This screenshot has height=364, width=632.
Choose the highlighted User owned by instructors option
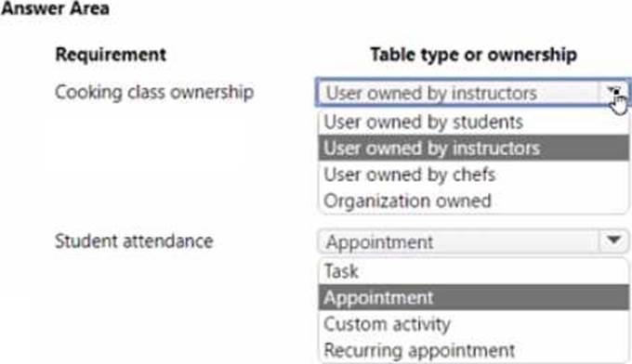pos(473,148)
